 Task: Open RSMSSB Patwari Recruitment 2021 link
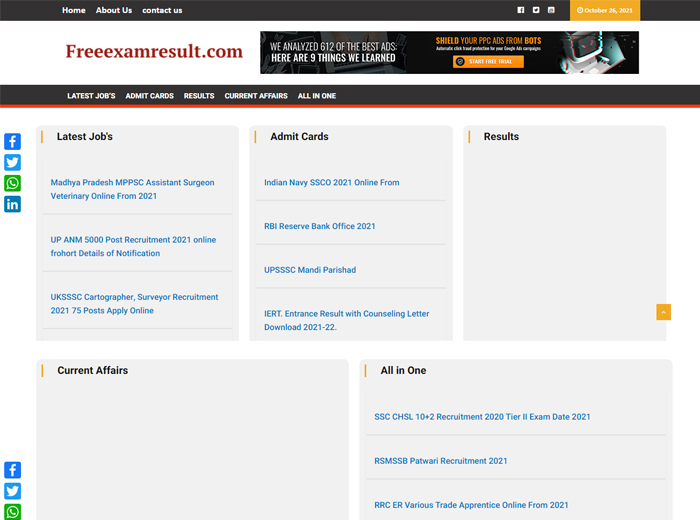441,461
